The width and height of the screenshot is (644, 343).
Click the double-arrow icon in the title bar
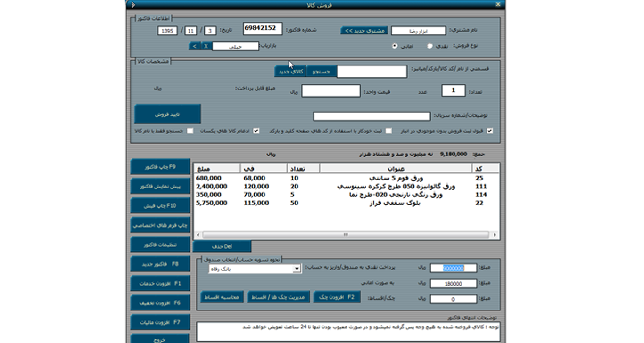click(134, 4)
